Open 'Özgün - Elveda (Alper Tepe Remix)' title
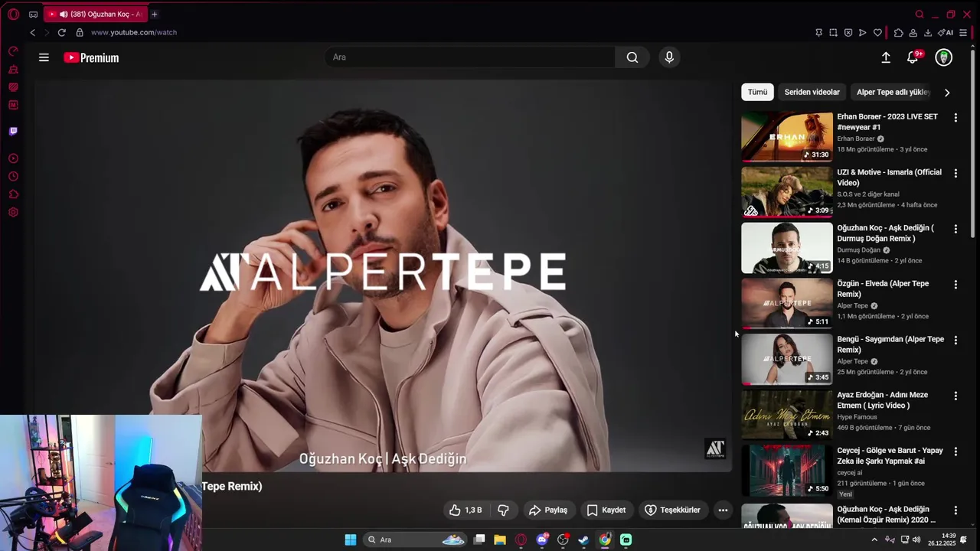The image size is (980, 551). [x=883, y=289]
